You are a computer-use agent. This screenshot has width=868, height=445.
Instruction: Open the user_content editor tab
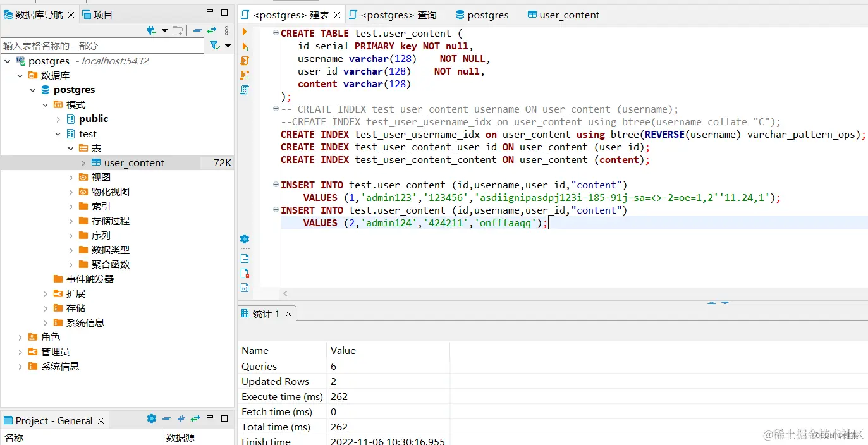tap(563, 15)
